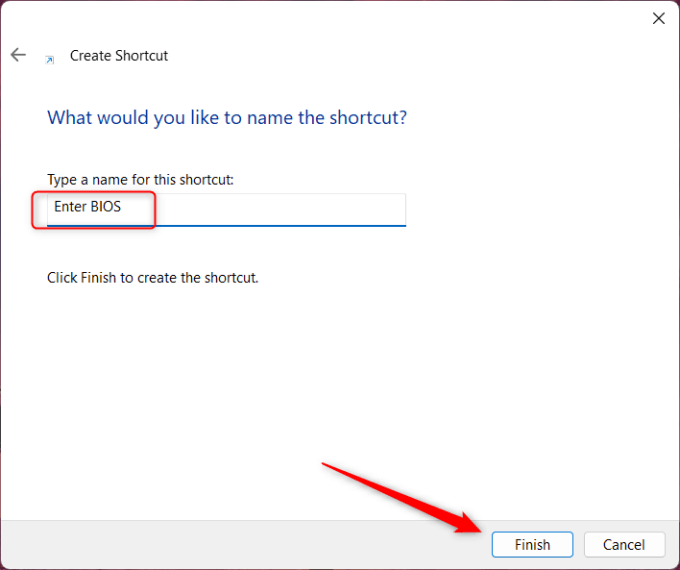The height and width of the screenshot is (570, 680).
Task: Go back using the back arrow
Action: pos(18,55)
